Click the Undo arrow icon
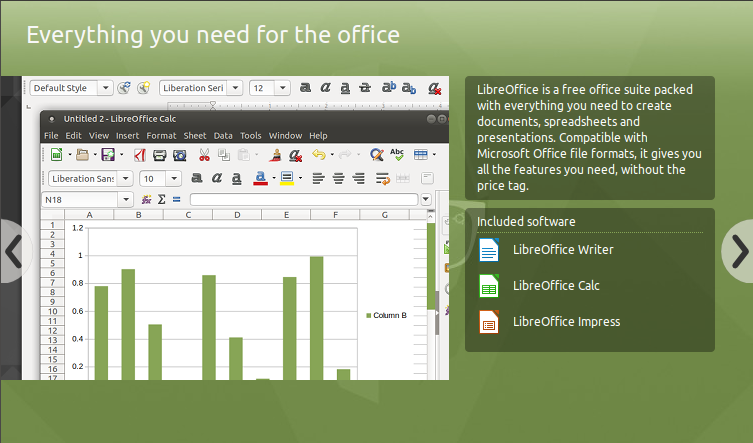753x443 pixels. click(318, 155)
